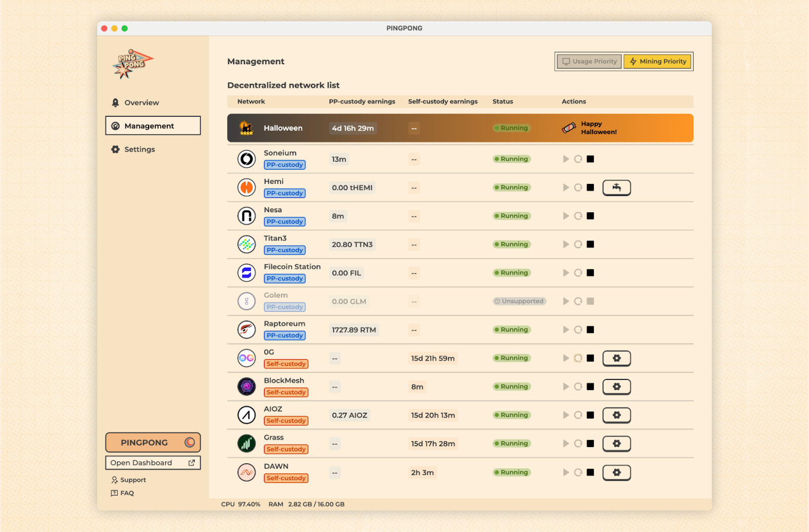Click the Soneium network logo
Image resolution: width=809 pixels, height=532 pixels.
pyautogui.click(x=247, y=159)
